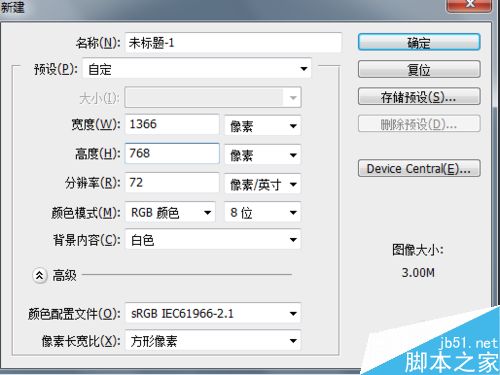Viewport: 500px width, 375px height.
Task: Open 像素长宽比 dropdown 方形像素
Action: (x=213, y=340)
